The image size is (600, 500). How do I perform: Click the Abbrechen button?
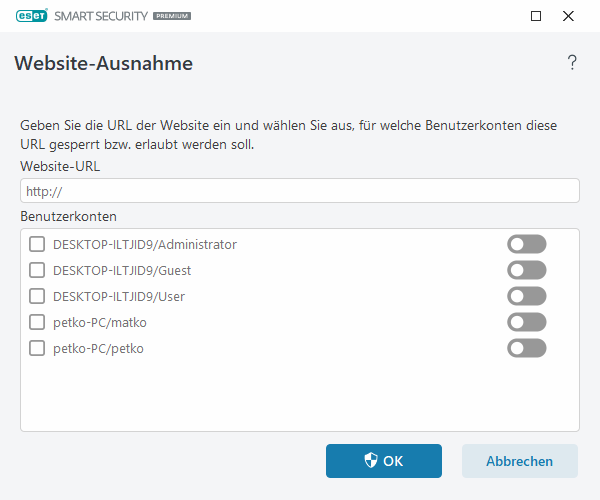coord(519,461)
